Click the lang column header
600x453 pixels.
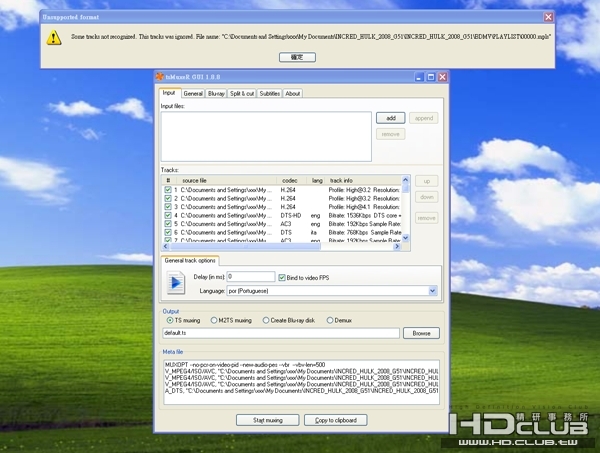pyautogui.click(x=317, y=180)
